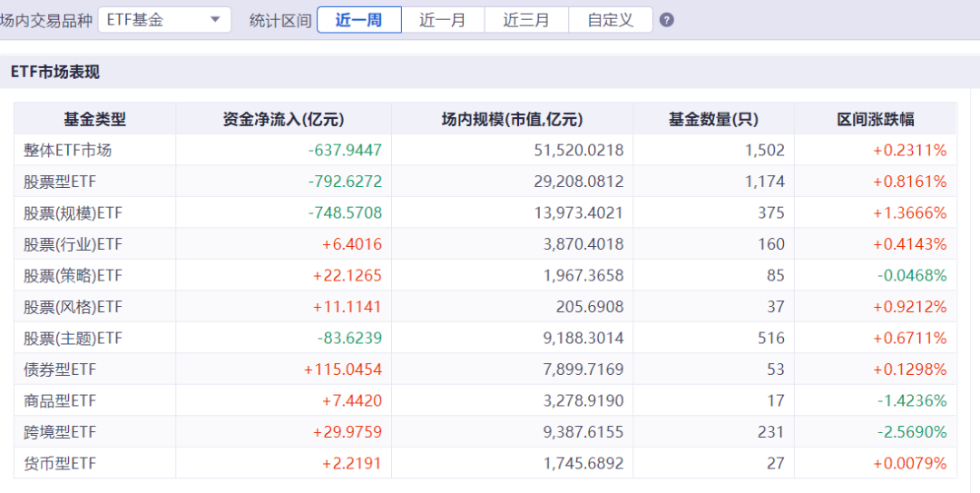Click the ETF市场表现 section title

coord(55,72)
